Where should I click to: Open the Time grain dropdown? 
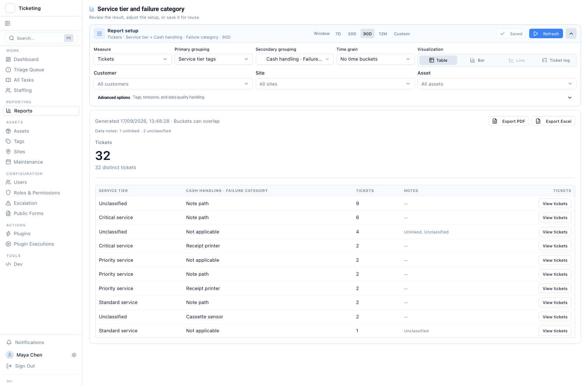click(x=376, y=59)
